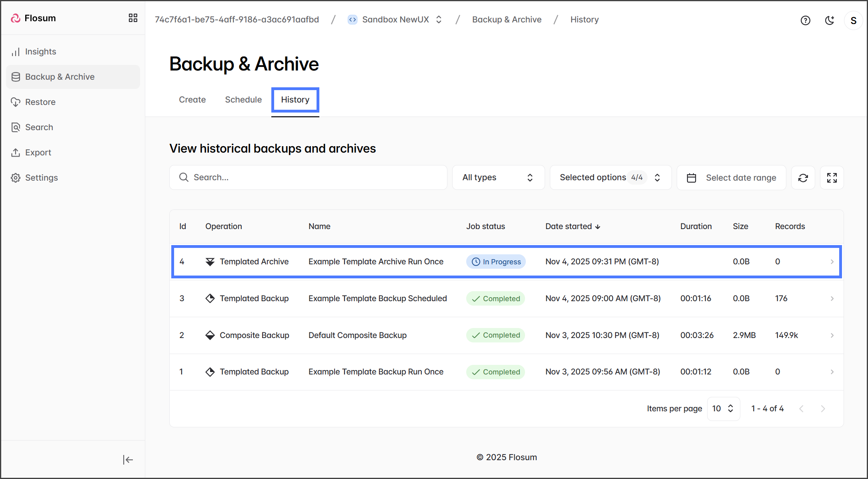Open Insights in the sidebar
Image resolution: width=868 pixels, height=479 pixels.
pos(40,52)
